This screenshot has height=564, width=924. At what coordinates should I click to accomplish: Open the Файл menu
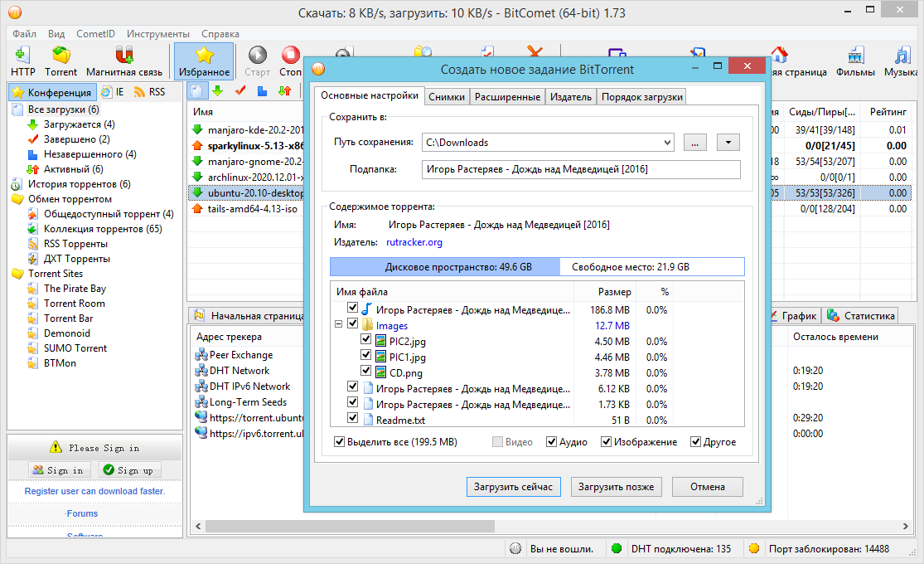coord(24,34)
